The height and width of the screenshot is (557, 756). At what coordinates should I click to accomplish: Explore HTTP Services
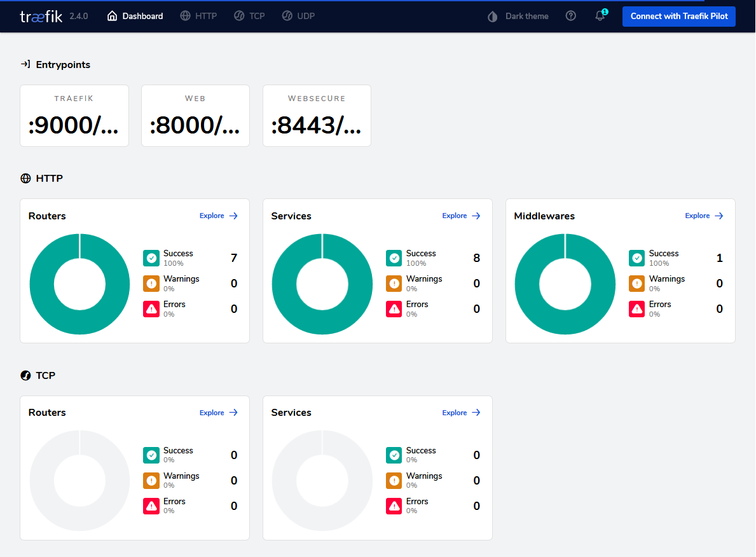tap(462, 216)
